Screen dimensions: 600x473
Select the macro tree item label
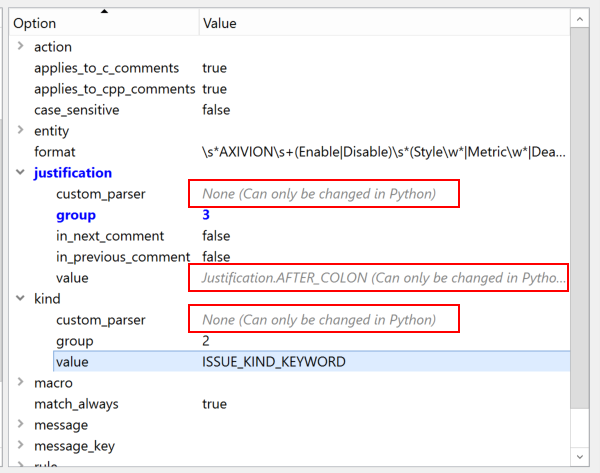53,383
